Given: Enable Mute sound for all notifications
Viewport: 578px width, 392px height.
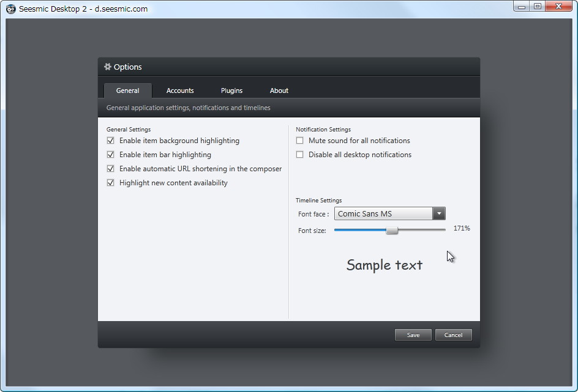Looking at the screenshot, I should pyautogui.click(x=299, y=141).
